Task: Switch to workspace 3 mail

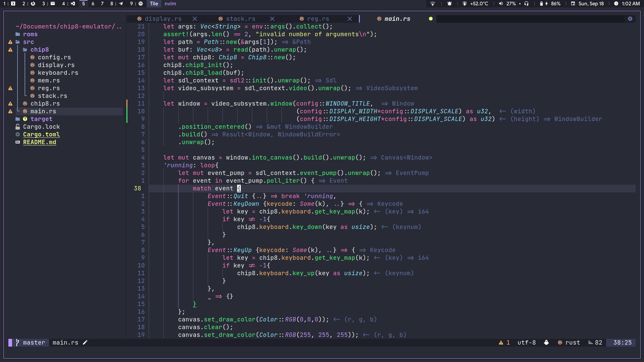Action: click(49, 4)
